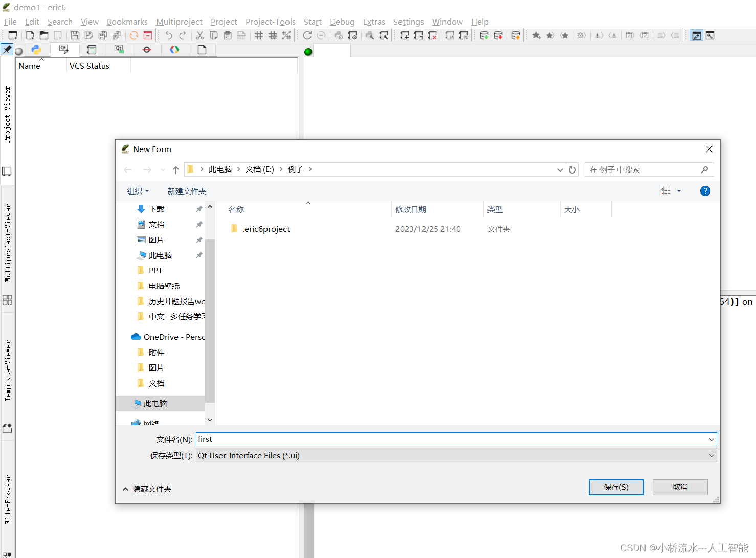Screen dimensions: 756x558
Task: Open the Python sources tab
Action: 36,50
